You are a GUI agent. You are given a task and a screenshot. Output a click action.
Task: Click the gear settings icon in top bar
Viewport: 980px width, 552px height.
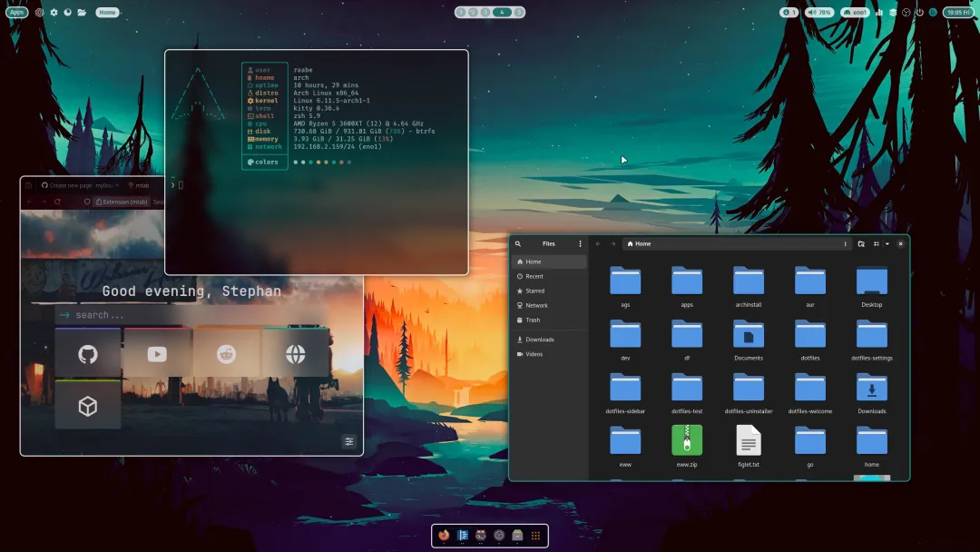(x=54, y=12)
